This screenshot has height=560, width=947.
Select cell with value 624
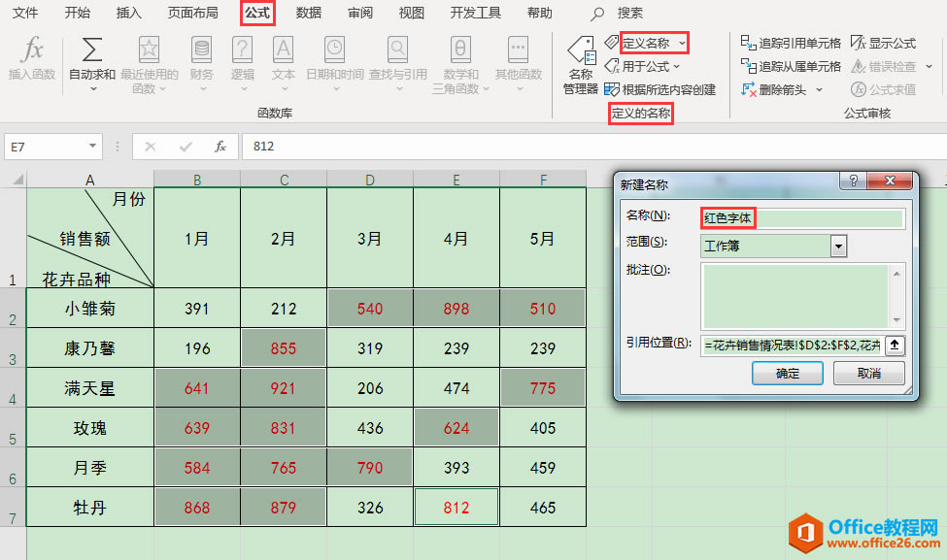[456, 428]
